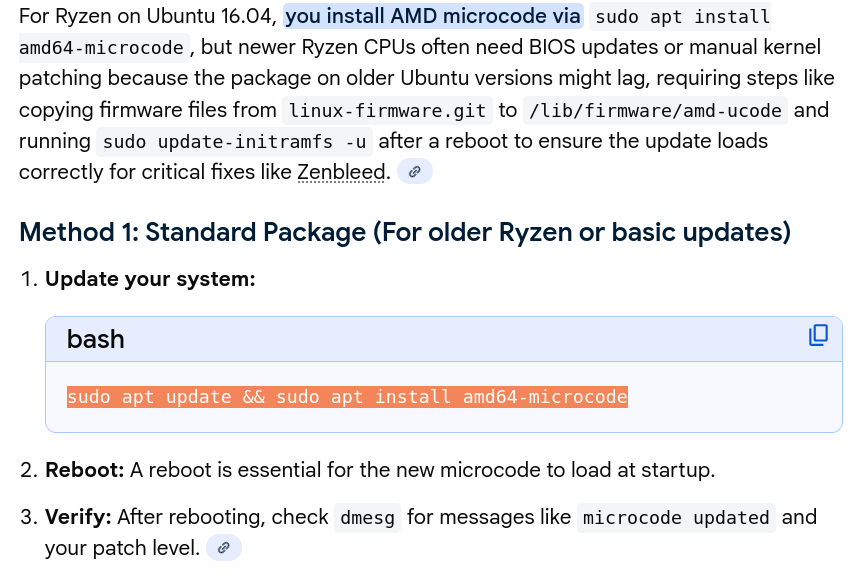
Task: Click the 'sudo update-initramfs -u' inline code
Action: 234,142
